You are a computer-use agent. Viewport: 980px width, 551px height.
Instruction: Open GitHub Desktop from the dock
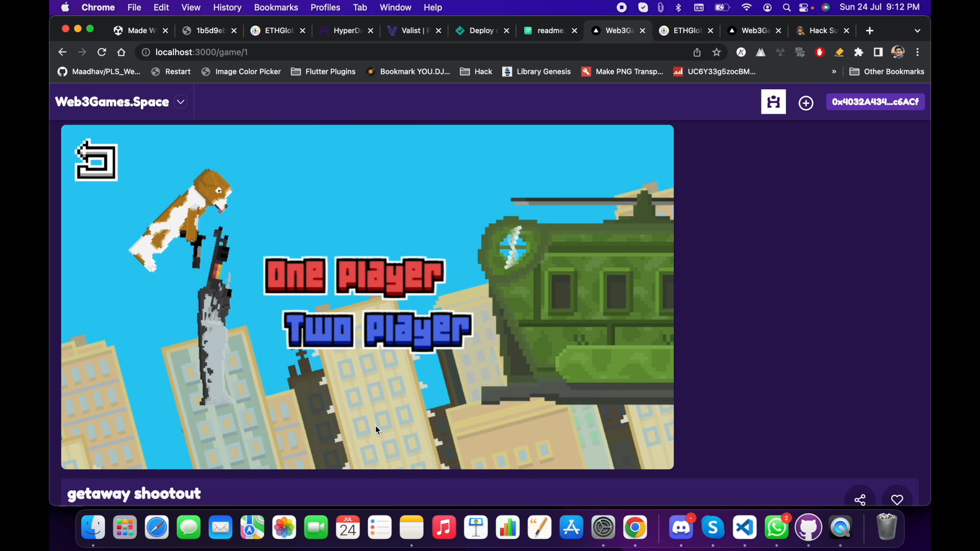(x=809, y=528)
